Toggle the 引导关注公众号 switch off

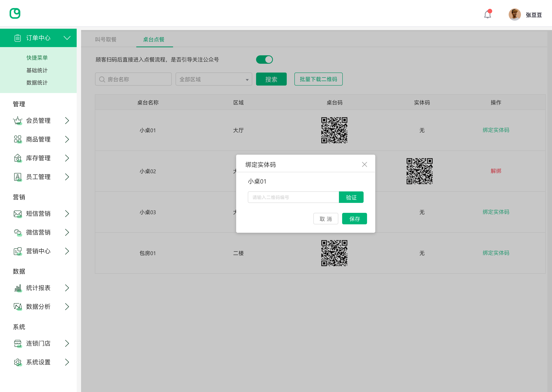coord(264,59)
